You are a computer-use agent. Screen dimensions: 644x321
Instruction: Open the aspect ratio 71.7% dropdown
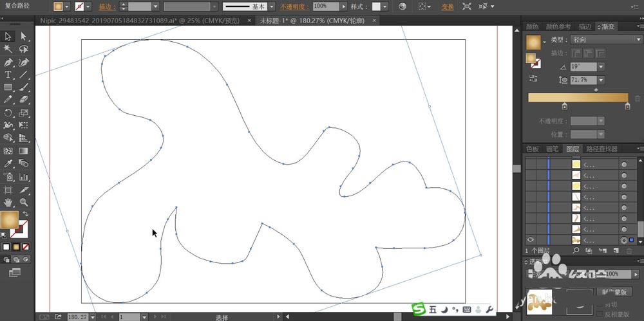[601, 80]
